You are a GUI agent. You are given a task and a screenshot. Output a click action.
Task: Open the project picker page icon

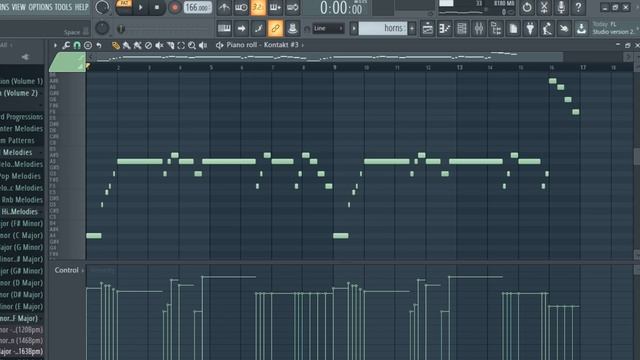[x=513, y=29]
